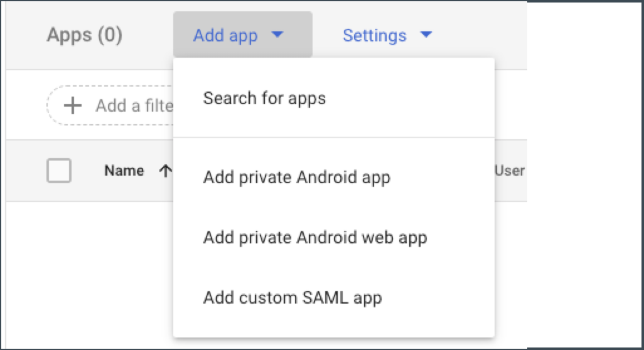Choose Add private Android app

click(296, 178)
